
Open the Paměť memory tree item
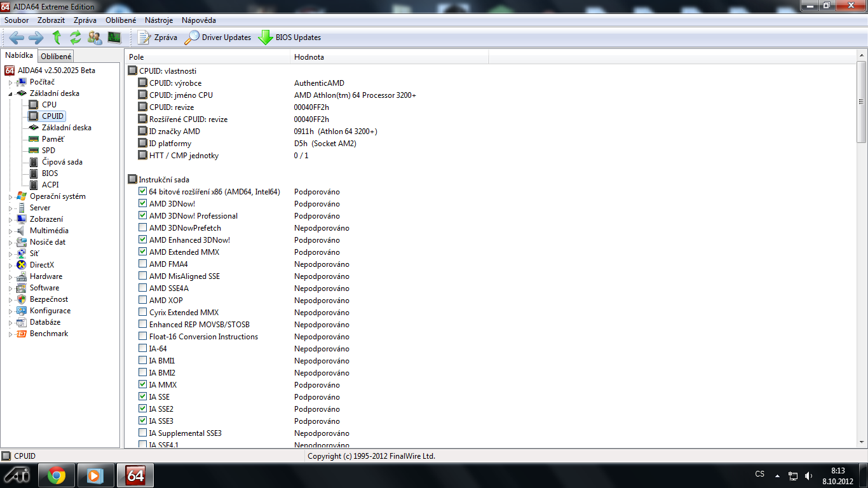click(53, 139)
